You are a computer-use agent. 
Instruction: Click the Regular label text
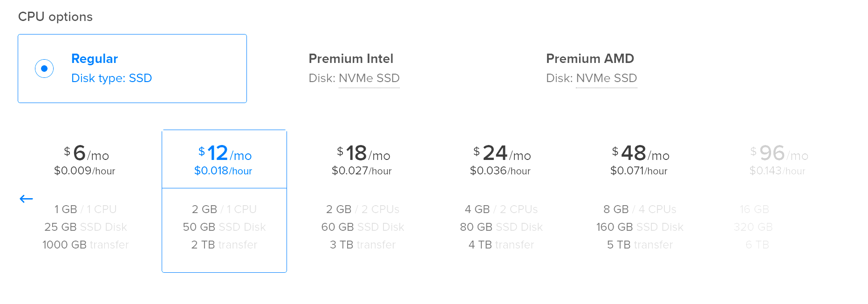[x=95, y=59]
